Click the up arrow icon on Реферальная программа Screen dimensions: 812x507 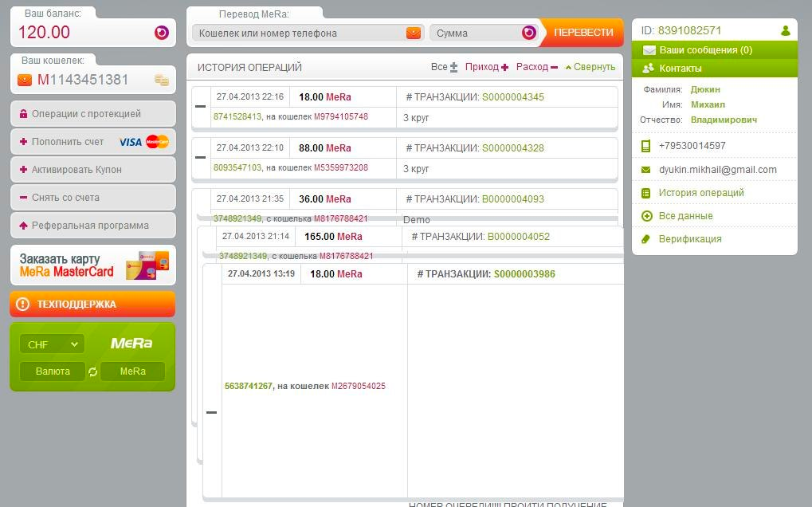pos(23,226)
